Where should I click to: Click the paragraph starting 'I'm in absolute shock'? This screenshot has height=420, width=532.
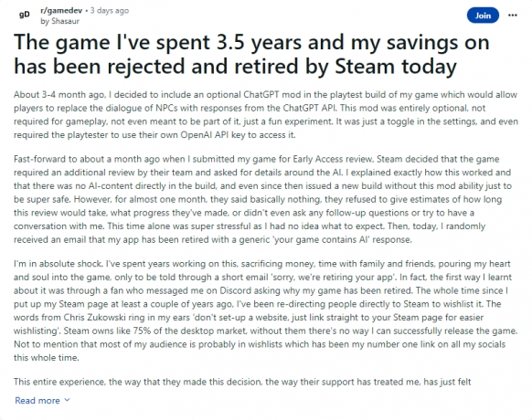(x=266, y=310)
